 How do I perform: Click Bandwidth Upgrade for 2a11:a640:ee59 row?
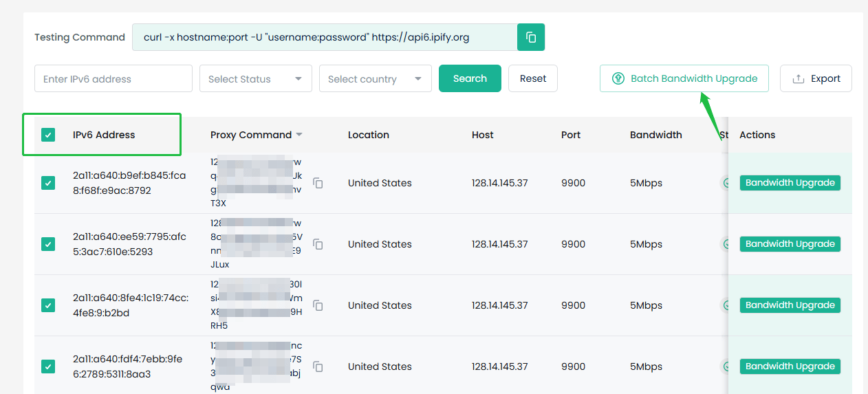pos(790,244)
